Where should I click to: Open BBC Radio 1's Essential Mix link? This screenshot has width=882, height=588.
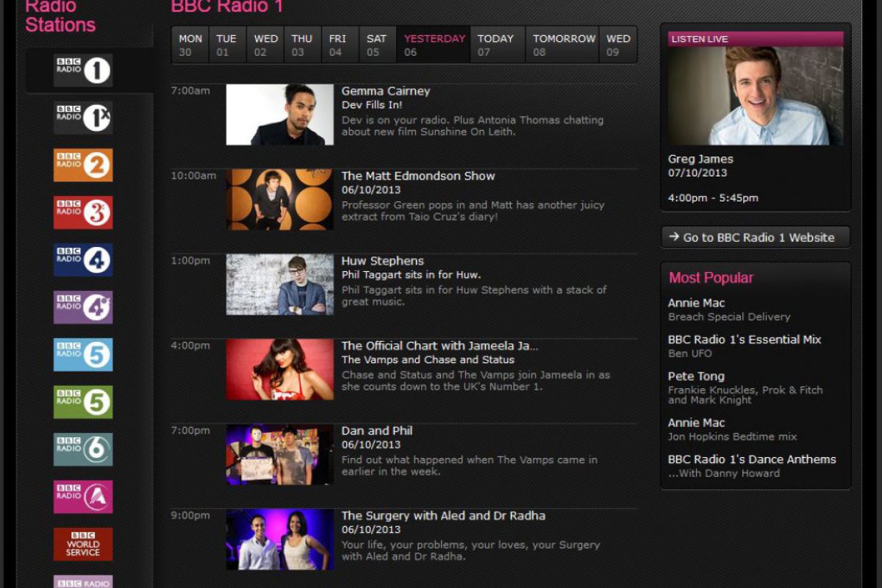[744, 340]
